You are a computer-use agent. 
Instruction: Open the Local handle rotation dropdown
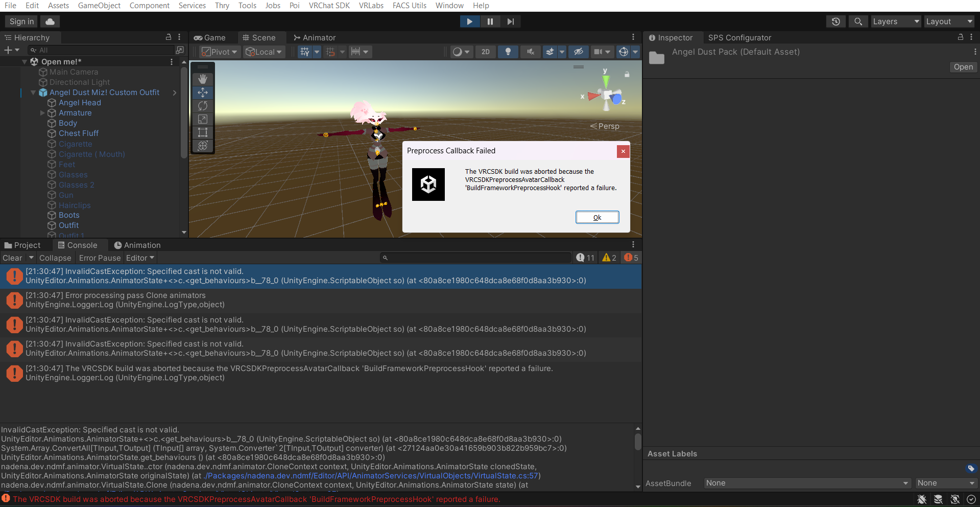click(x=264, y=52)
